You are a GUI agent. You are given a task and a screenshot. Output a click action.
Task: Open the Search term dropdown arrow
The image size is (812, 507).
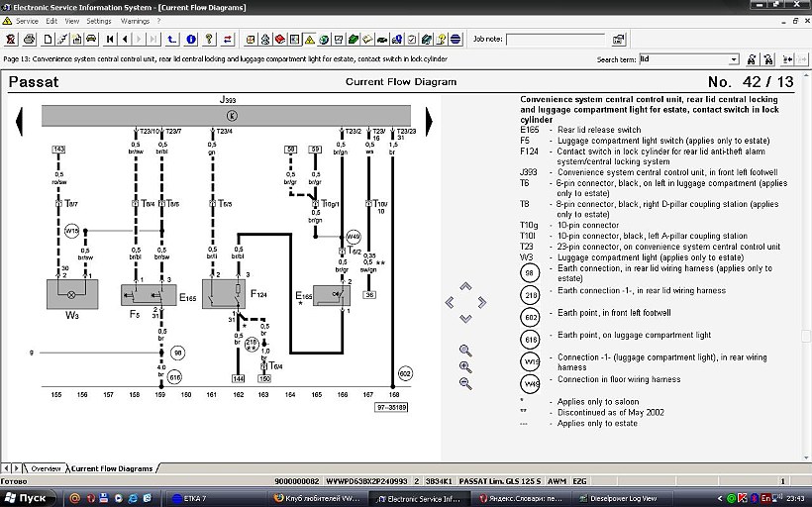coord(734,59)
